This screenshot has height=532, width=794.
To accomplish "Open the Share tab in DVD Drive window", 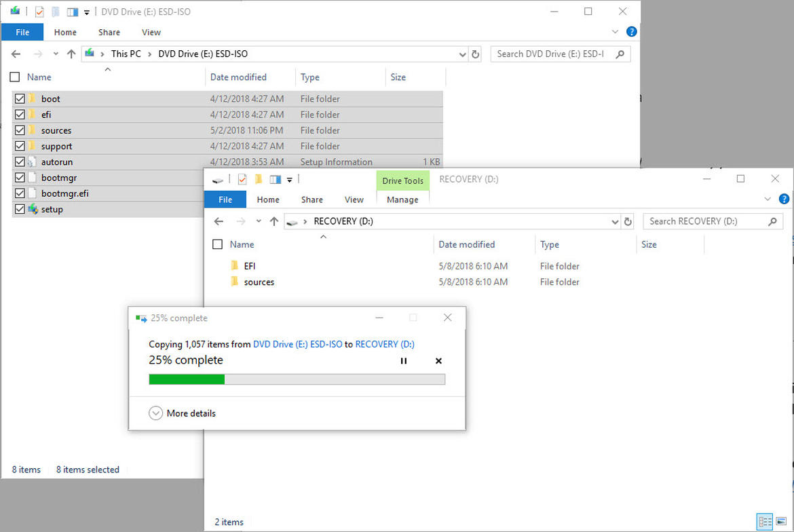I will coord(109,32).
